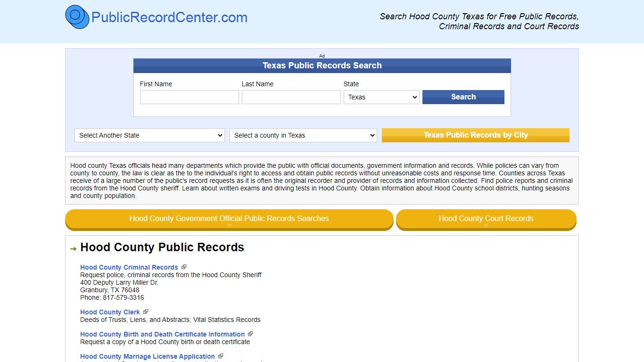The width and height of the screenshot is (644, 362).
Task: Expand Select a county in Texas dropdown
Action: [x=303, y=135]
